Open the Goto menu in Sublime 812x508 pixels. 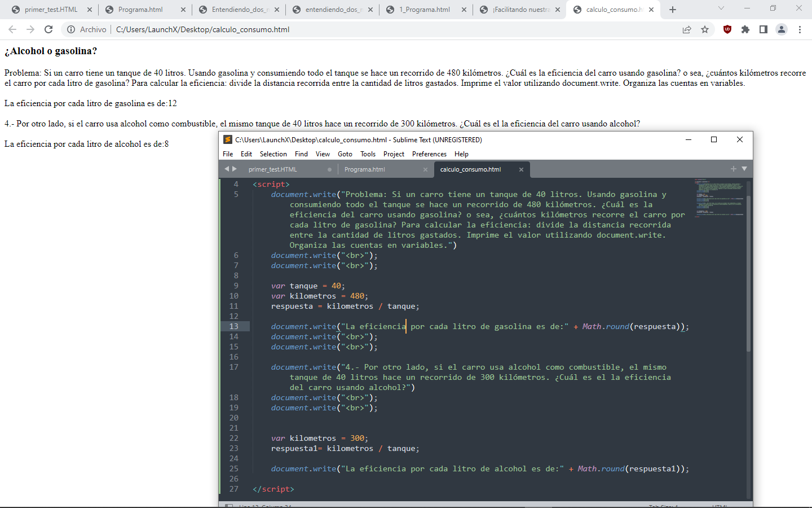click(x=345, y=154)
